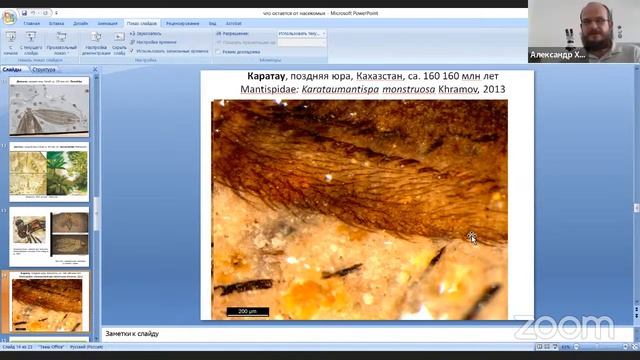The height and width of the screenshot is (360, 640).
Task: Click Rehearse Timings (Настройка времени)
Action: [x=153, y=42]
